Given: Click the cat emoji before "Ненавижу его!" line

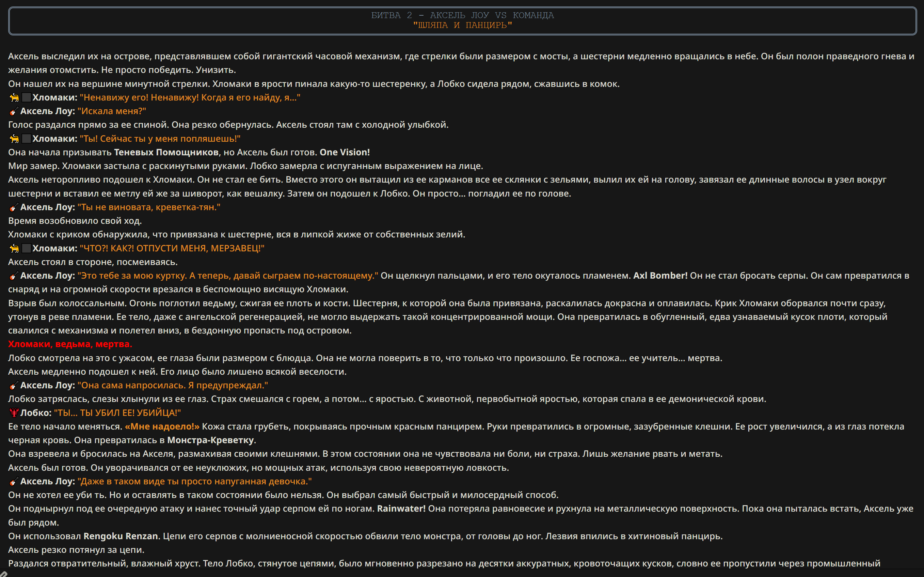Looking at the screenshot, I should tap(14, 98).
